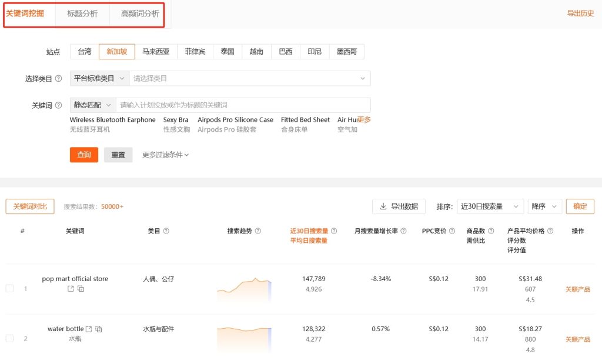Image resolution: width=602 pixels, height=364 pixels.
Task: Click the orange 查询 button
Action: pos(84,155)
